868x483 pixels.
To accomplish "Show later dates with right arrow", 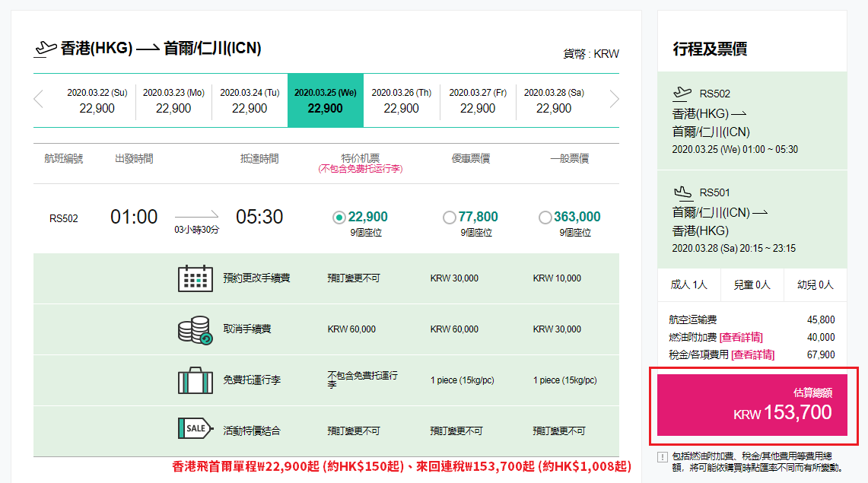I will (x=614, y=100).
